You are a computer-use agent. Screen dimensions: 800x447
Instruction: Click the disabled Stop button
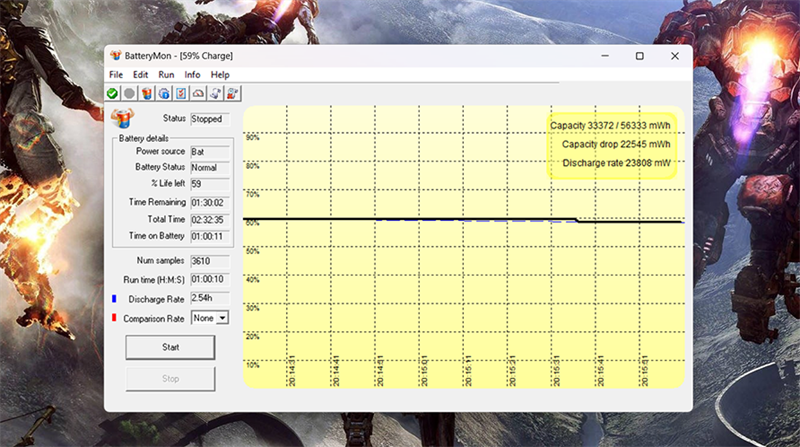(170, 379)
